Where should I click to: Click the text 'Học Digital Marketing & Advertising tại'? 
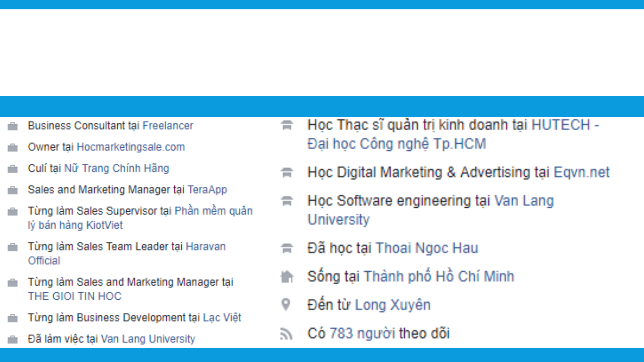click(428, 172)
